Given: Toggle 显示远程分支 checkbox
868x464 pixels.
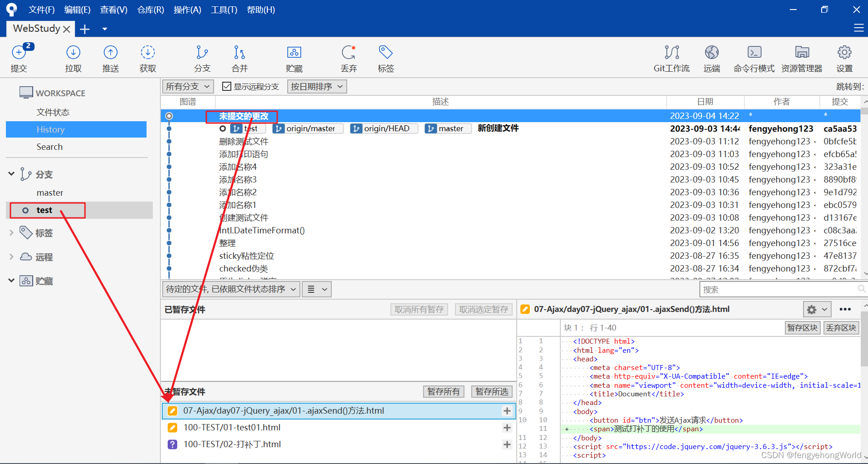Looking at the screenshot, I should (x=226, y=86).
